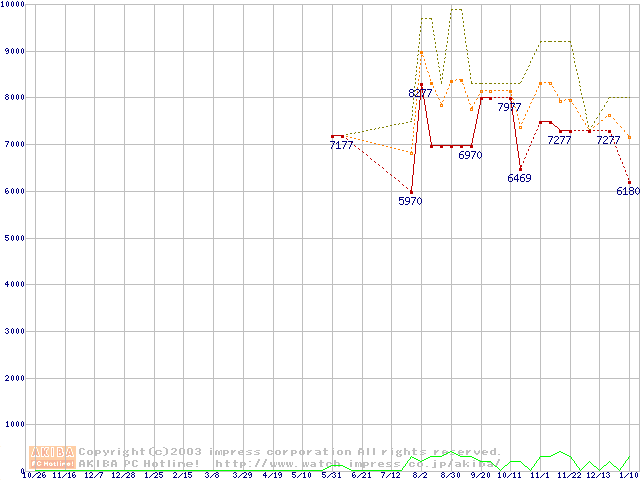This screenshot has height=480, width=640.
Task: Click the 7177 price label
Action: [x=342, y=146]
